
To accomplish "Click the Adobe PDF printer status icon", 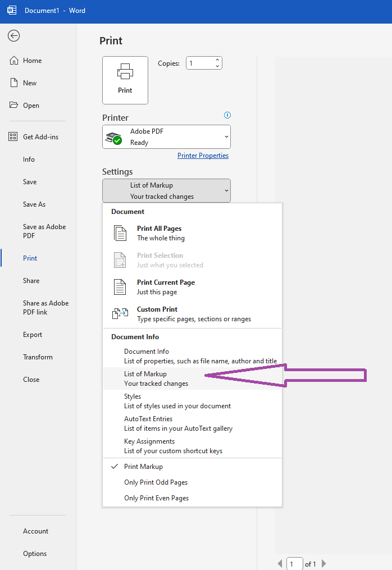I will pyautogui.click(x=113, y=138).
